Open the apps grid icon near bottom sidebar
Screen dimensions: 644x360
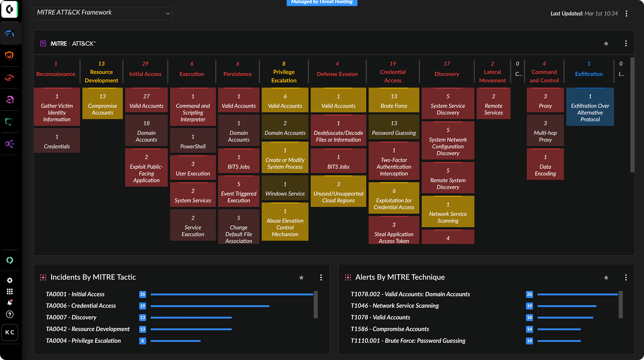(10, 291)
